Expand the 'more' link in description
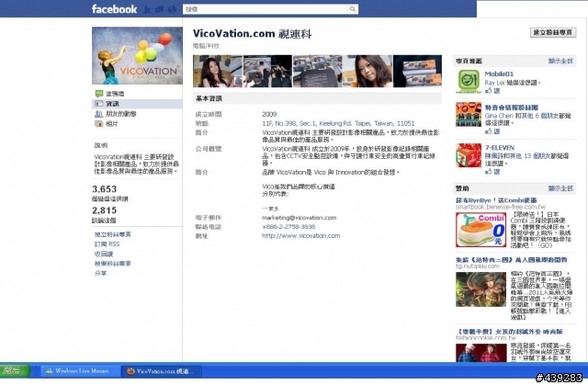The image size is (588, 385). [270, 209]
